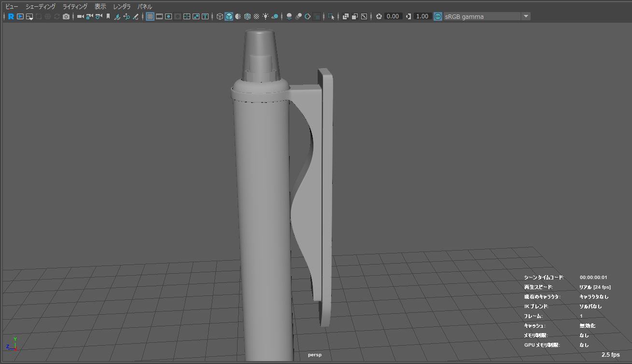Toggle the viewport grid display
The image size is (632, 364).
click(x=150, y=16)
